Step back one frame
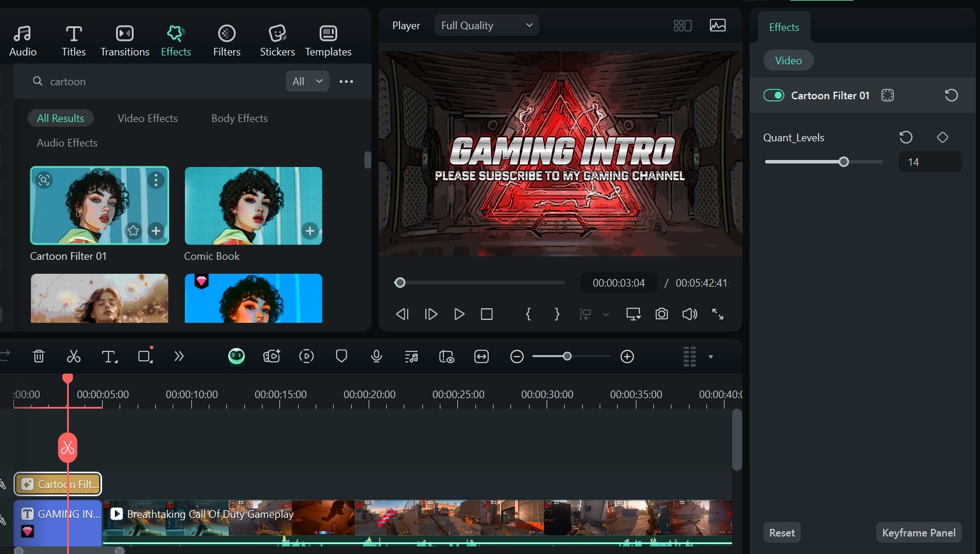Image resolution: width=980 pixels, height=554 pixels. point(402,314)
